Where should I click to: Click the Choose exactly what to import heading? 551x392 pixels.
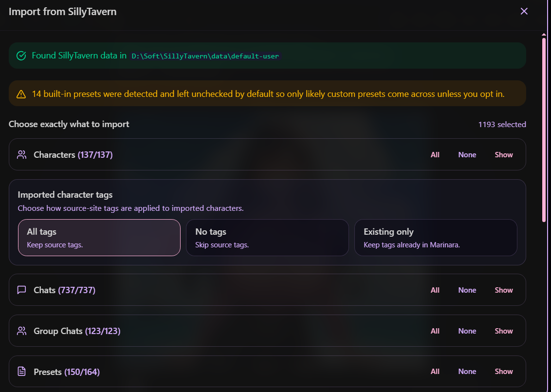click(x=69, y=124)
